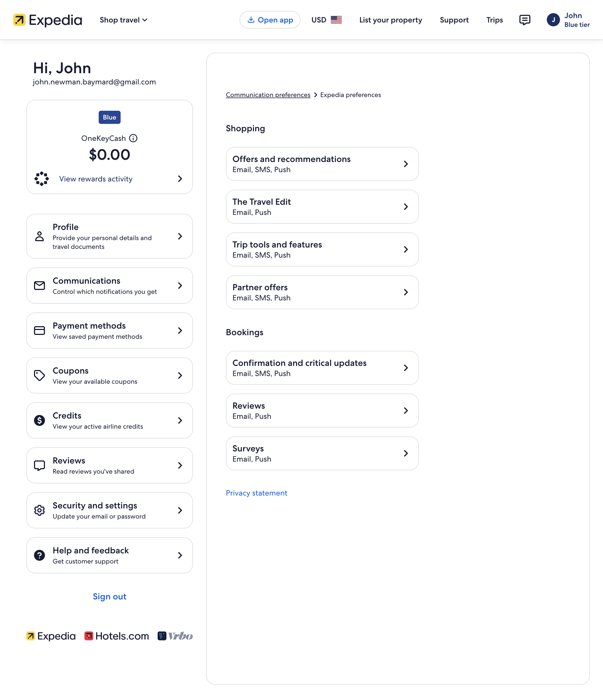Open John's account avatar in the header
The height and width of the screenshot is (700, 603).
553,19
